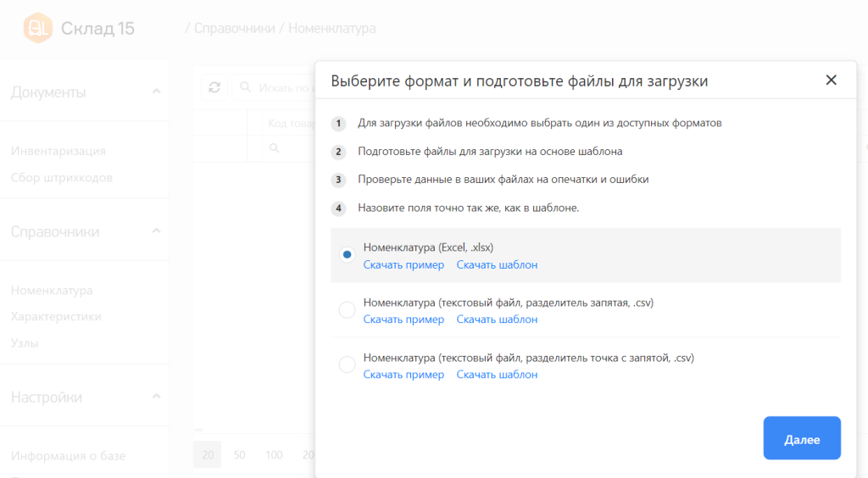Click the magnifier icon in the search field

(245, 87)
